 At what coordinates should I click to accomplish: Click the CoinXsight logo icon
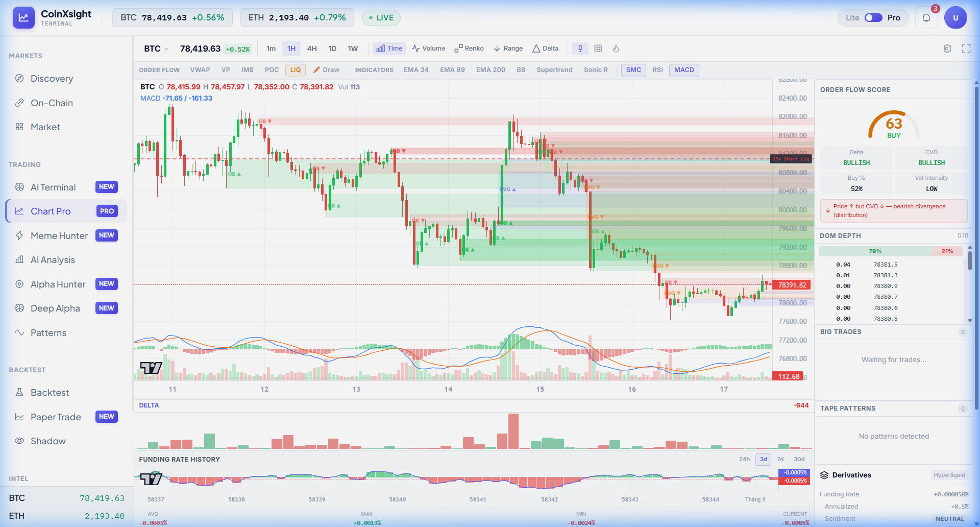click(23, 18)
